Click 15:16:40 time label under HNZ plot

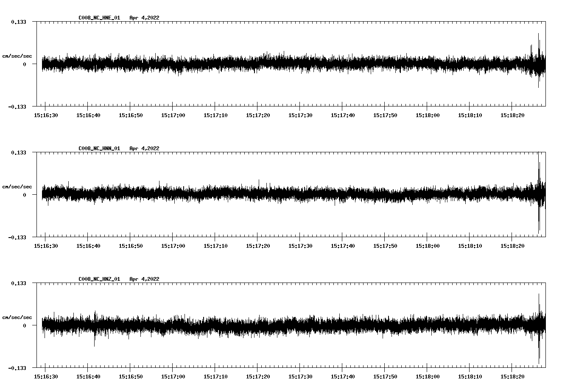[x=88, y=377]
